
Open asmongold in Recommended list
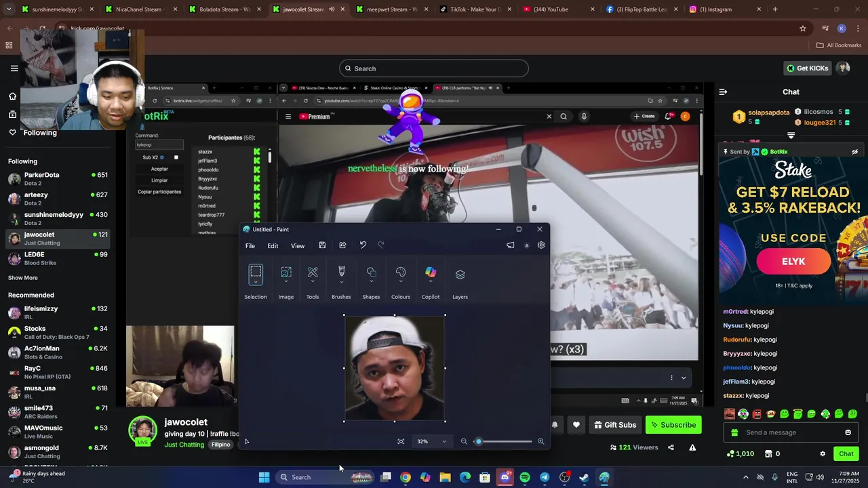click(x=58, y=451)
